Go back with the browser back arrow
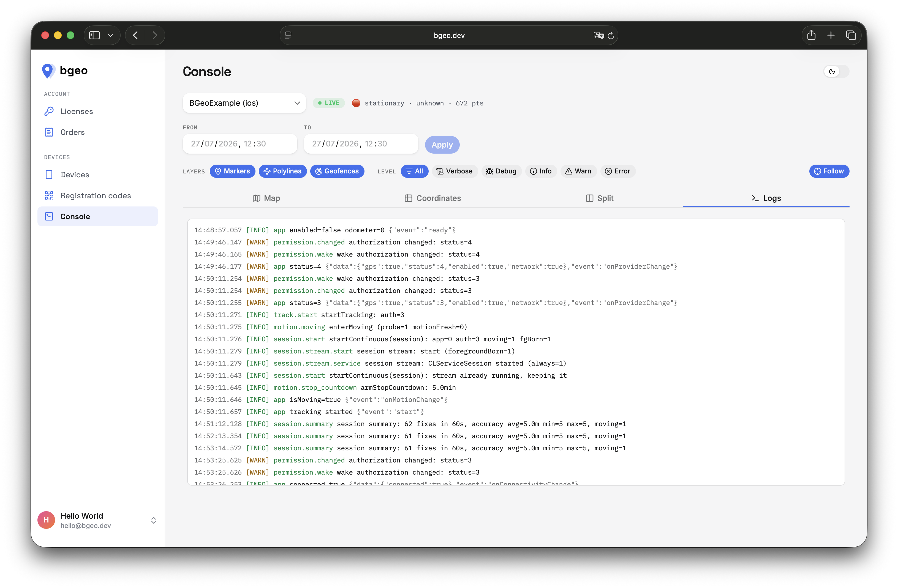This screenshot has height=588, width=898. (x=135, y=35)
